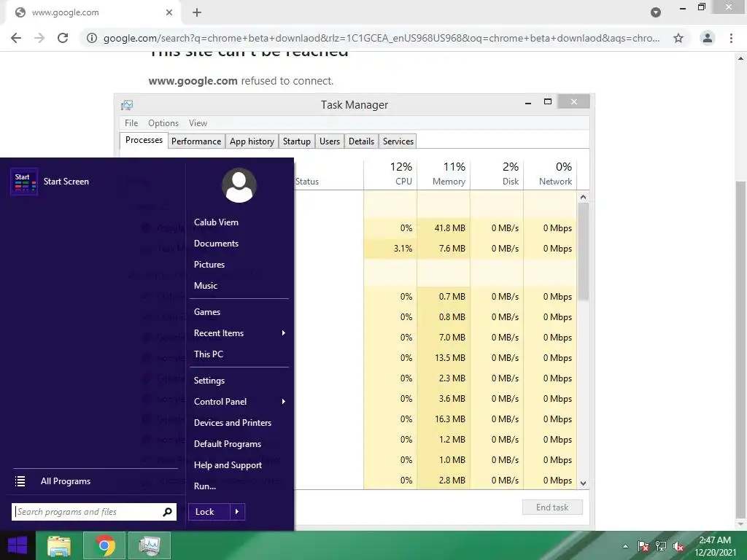Open Pictures from Start menu
The image size is (747, 560).
209,264
